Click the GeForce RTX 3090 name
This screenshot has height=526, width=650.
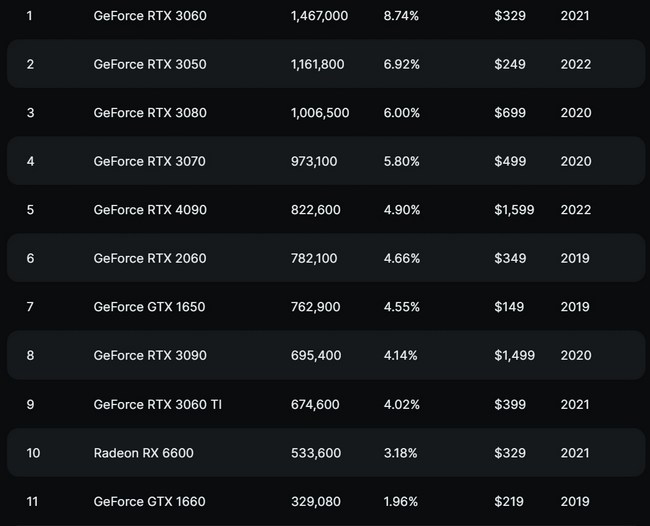tap(150, 356)
